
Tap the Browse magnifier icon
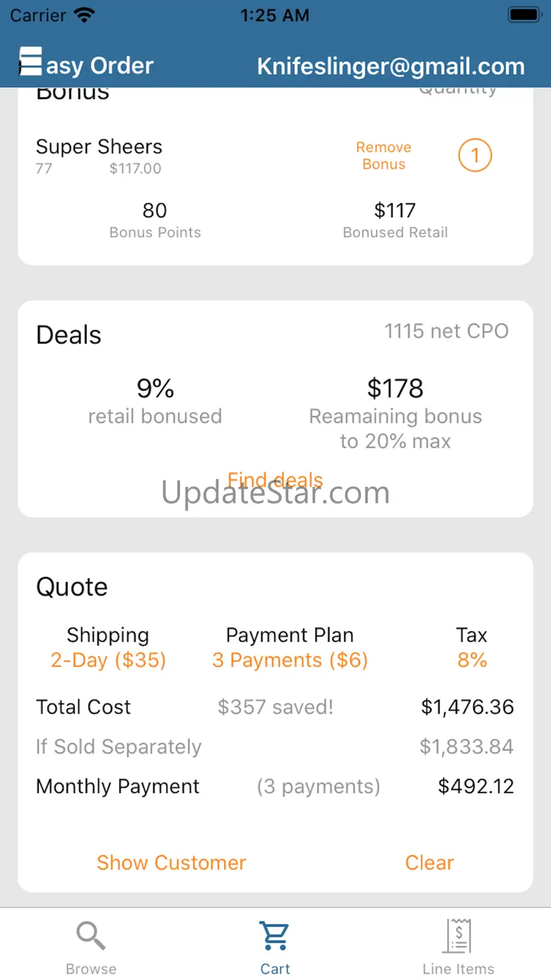tap(91, 936)
